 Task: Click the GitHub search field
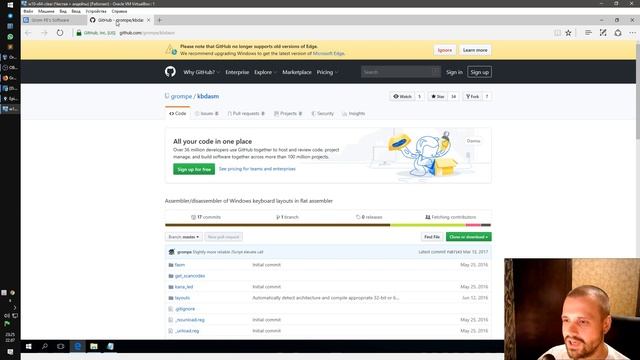click(401, 72)
